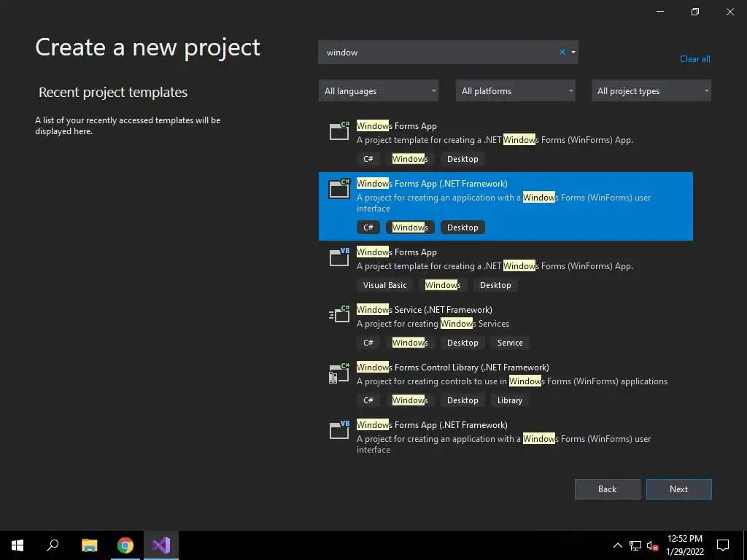Open taskbar search magnifier
This screenshot has height=560, width=747.
(x=53, y=545)
